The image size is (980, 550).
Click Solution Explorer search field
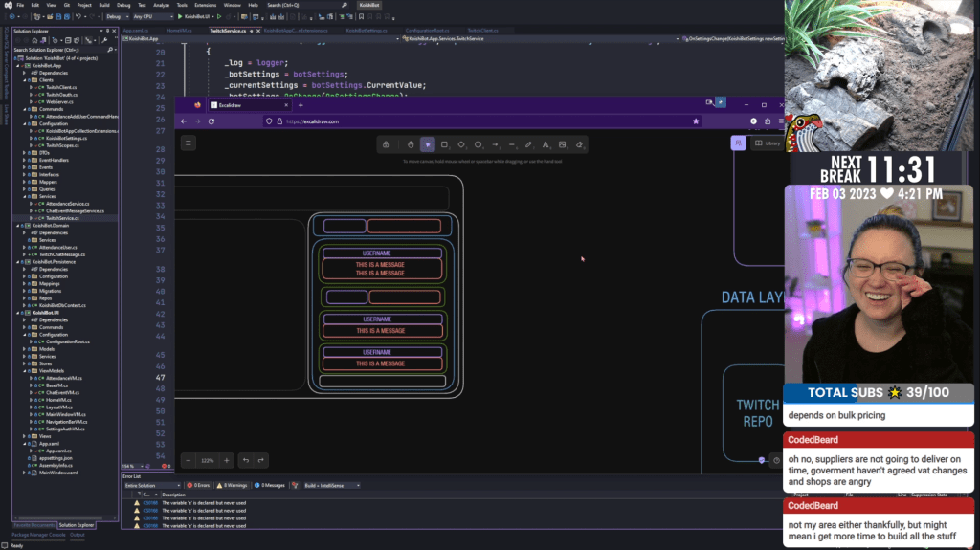[64, 50]
